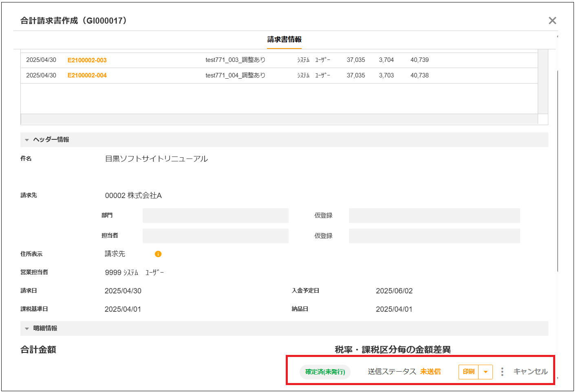
Task: Collapse the 明細情報 section
Action: [27, 328]
